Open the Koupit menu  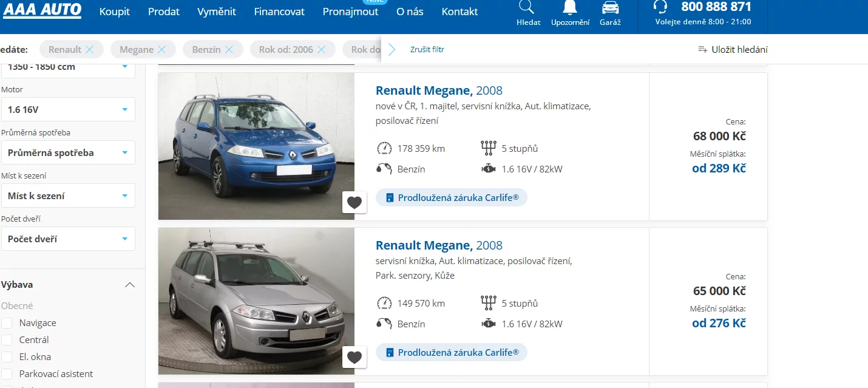coord(115,12)
